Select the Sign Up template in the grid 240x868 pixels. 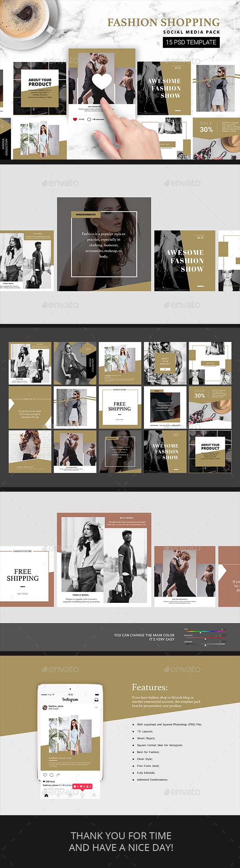coord(210,363)
